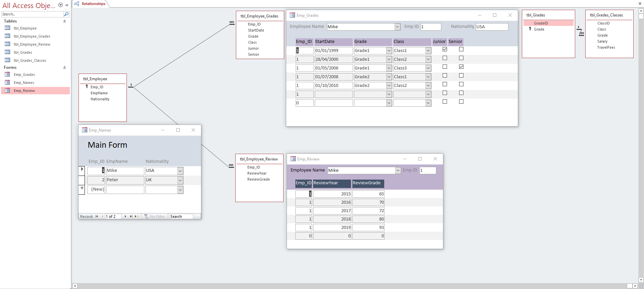Tick Senior for the 01/10/2010 row
Viewport: 644px width, 289px height.
(461, 84)
